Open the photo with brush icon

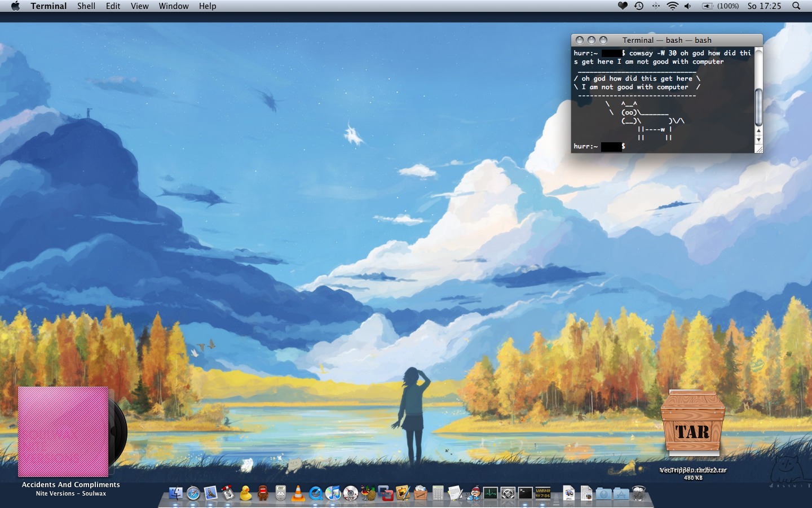tap(403, 493)
